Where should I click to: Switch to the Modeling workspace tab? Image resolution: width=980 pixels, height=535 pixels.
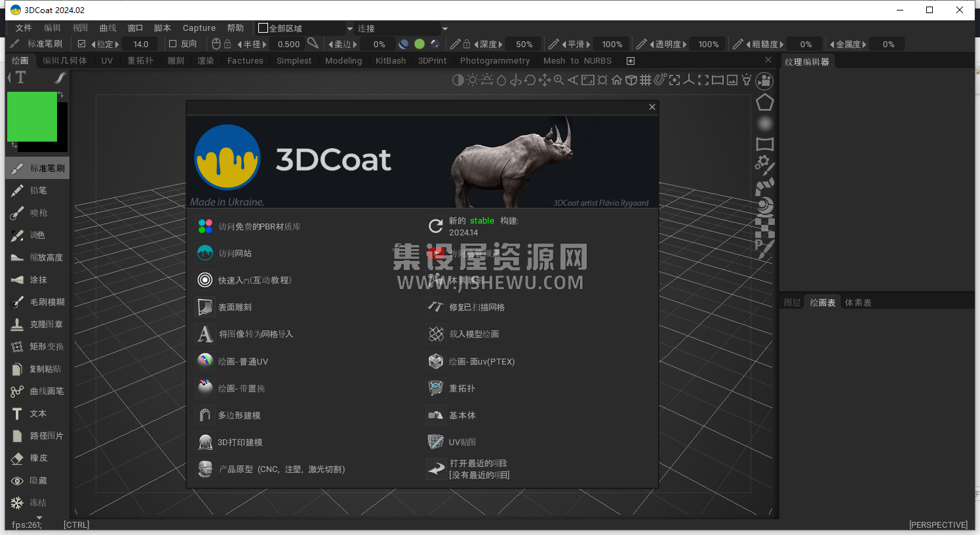pyautogui.click(x=343, y=60)
